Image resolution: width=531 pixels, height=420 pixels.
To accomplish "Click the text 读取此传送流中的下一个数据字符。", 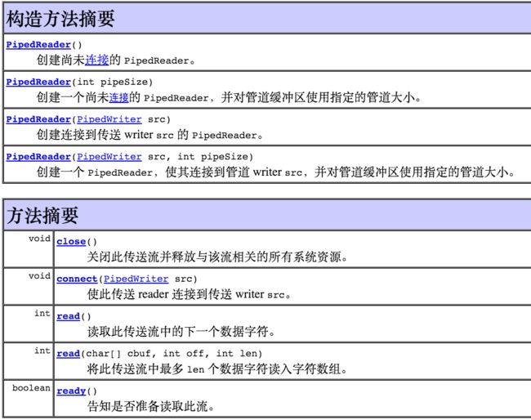I will [x=181, y=332].
